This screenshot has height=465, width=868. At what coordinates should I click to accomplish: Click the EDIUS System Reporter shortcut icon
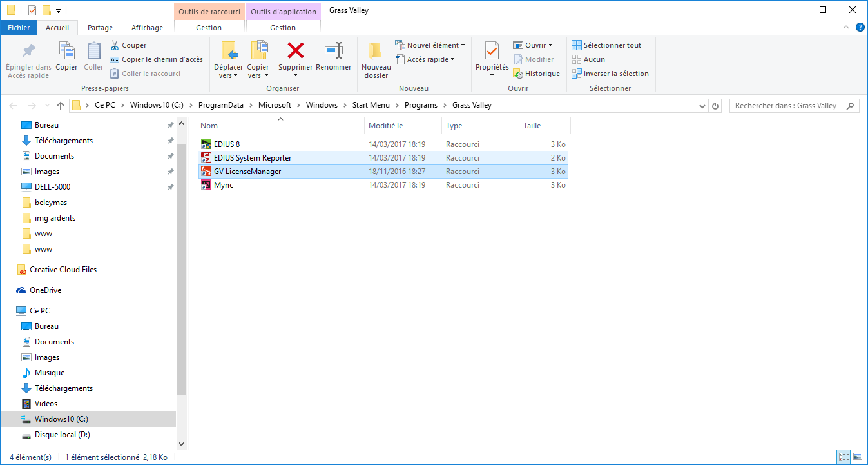pyautogui.click(x=206, y=158)
